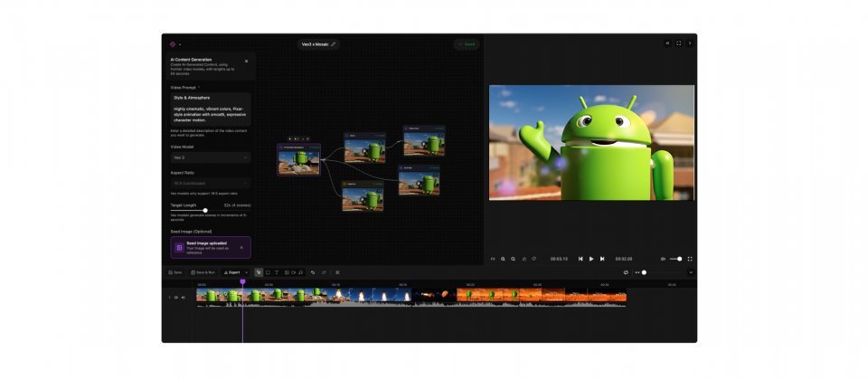This screenshot has height=380, width=868.
Task: Adjust the preview volume slider
Action: point(676,259)
